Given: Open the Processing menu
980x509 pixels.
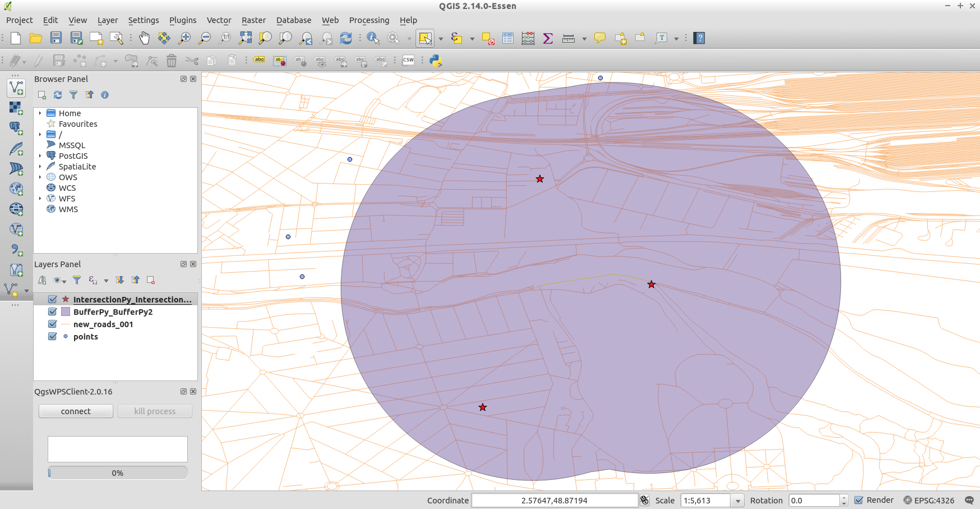Looking at the screenshot, I should (x=369, y=20).
